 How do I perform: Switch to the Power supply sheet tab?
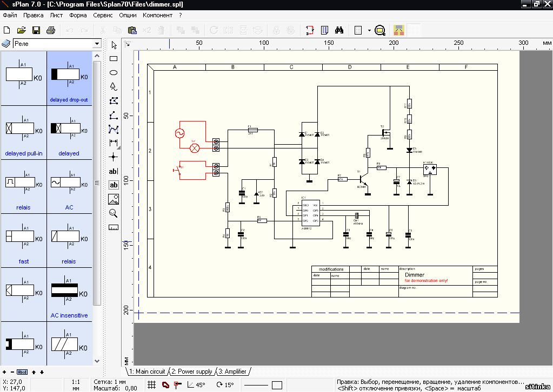[x=192, y=371]
